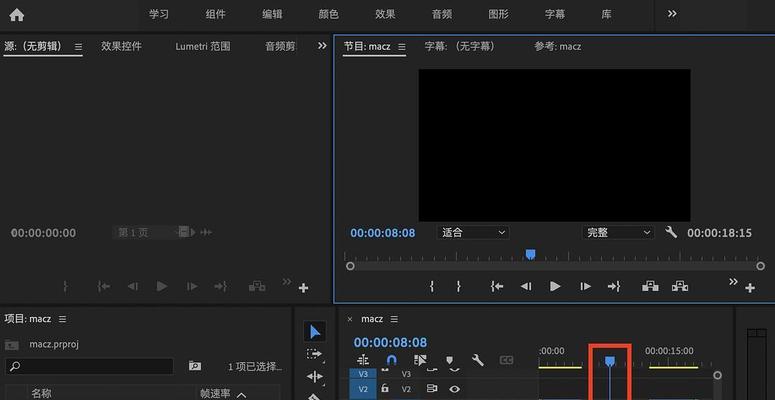This screenshot has width=775, height=400.
Task: Switch to the 颜色 workspace
Action: 329,14
